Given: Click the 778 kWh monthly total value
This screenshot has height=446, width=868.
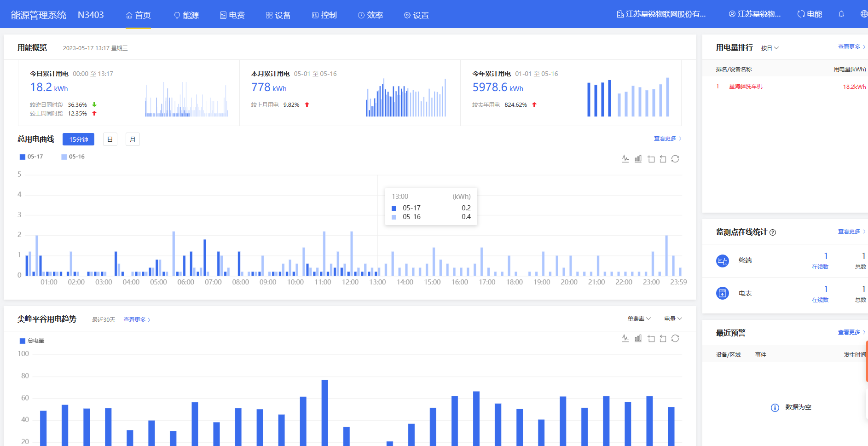Looking at the screenshot, I should (269, 87).
